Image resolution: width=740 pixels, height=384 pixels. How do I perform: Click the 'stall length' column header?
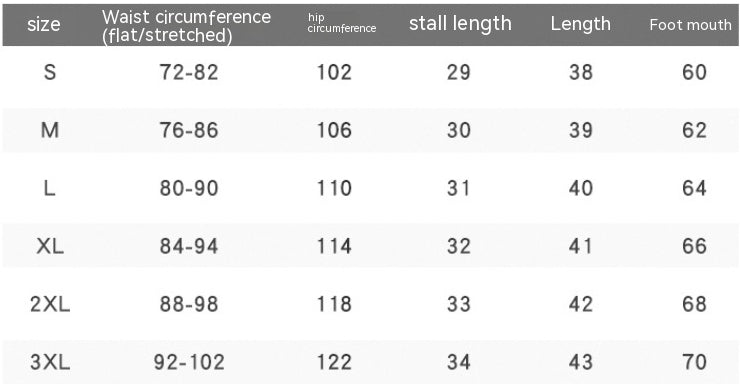[460, 24]
